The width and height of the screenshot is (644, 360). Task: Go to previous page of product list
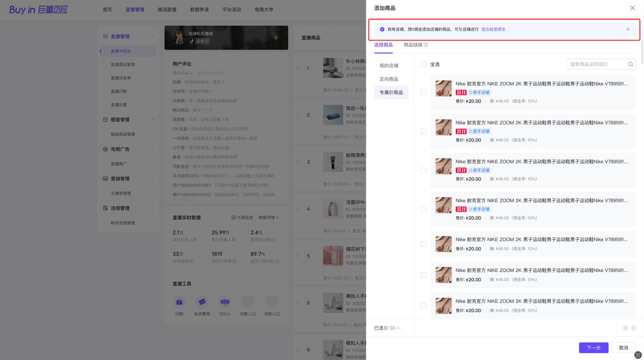[x=625, y=328]
